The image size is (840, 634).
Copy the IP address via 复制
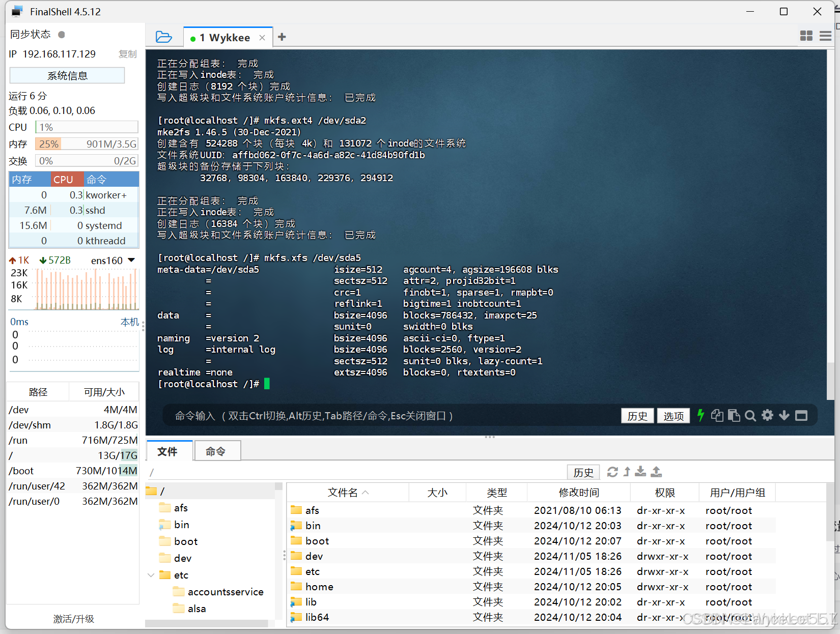click(x=127, y=54)
